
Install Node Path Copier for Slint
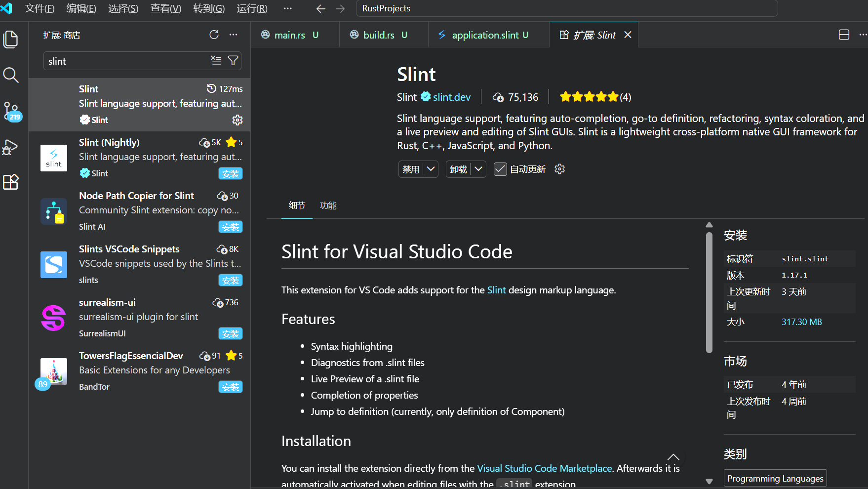[231, 227]
